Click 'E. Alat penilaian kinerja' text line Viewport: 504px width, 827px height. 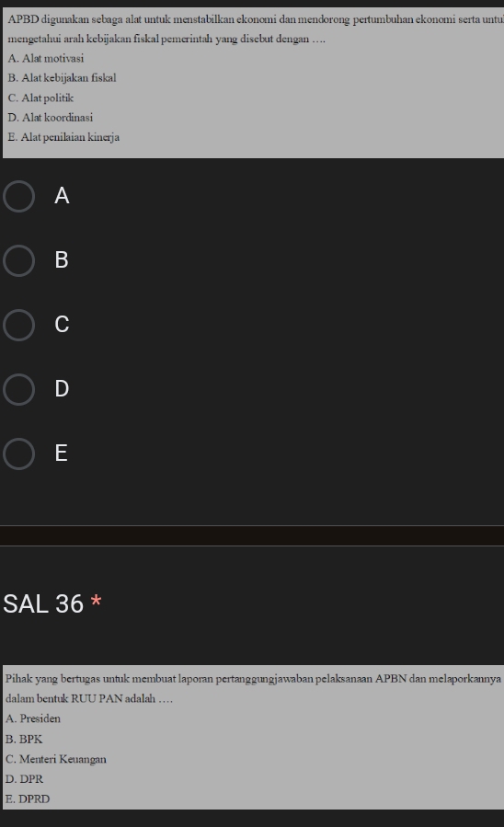point(63,137)
